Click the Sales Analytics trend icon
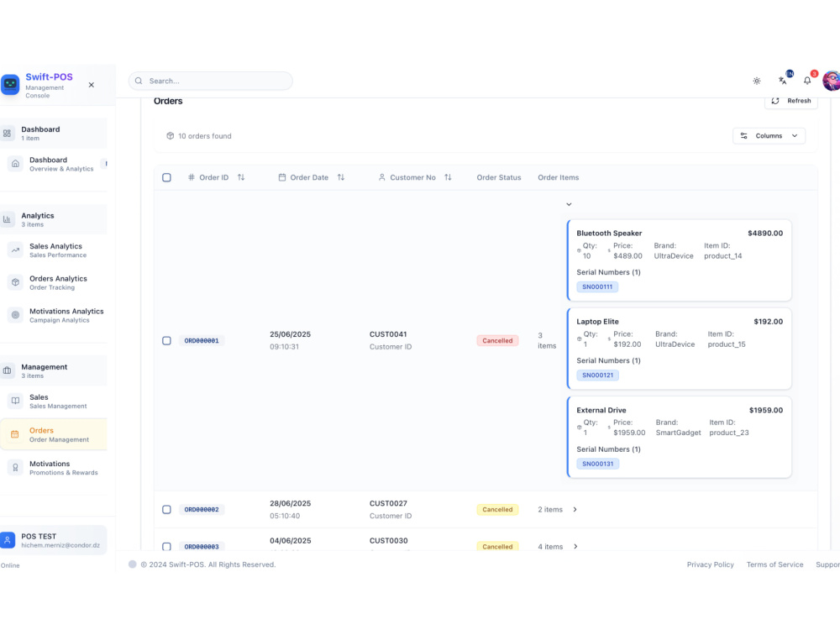Viewport: 840px width, 630px height. pos(15,250)
